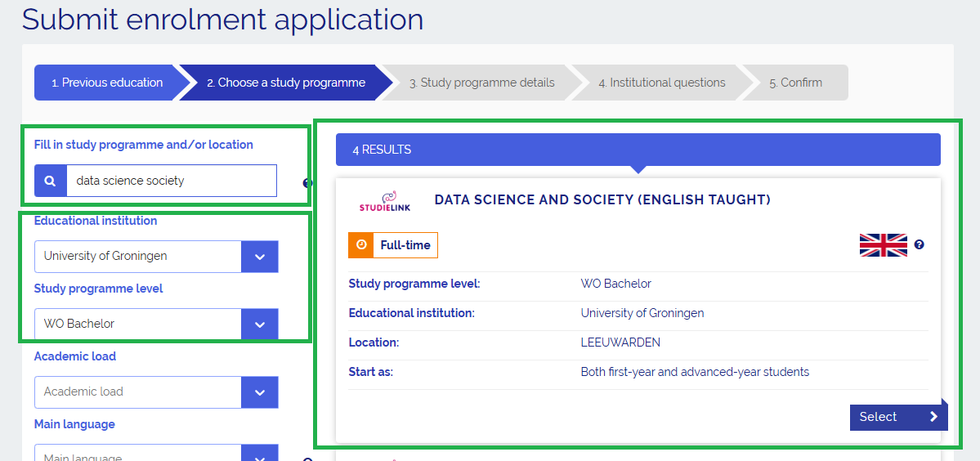Click the orange clock Full-time icon
Image resolution: width=980 pixels, height=461 pixels.
pos(361,244)
